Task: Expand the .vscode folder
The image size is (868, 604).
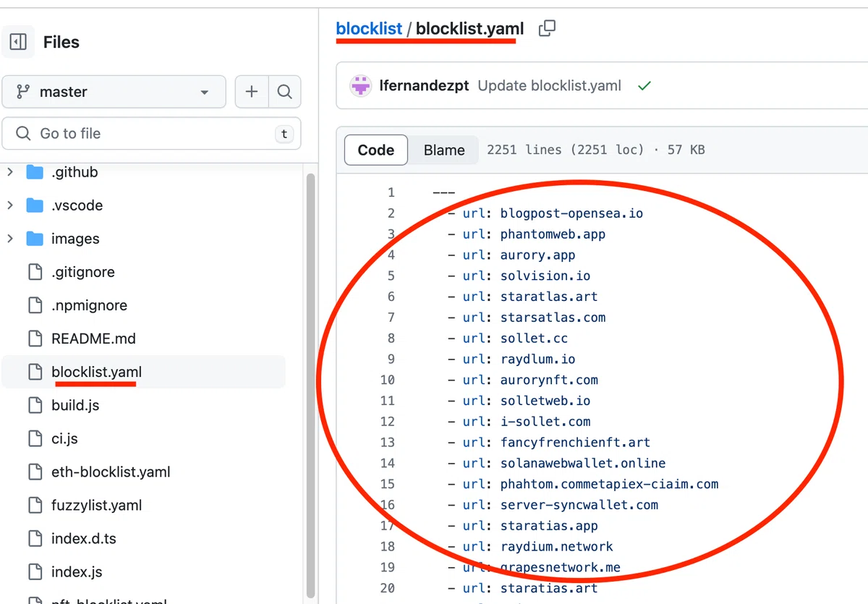Action: click(x=9, y=205)
